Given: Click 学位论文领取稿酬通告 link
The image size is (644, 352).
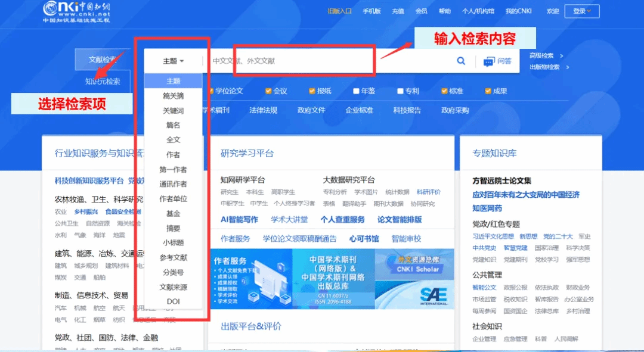Looking at the screenshot, I should point(299,239).
